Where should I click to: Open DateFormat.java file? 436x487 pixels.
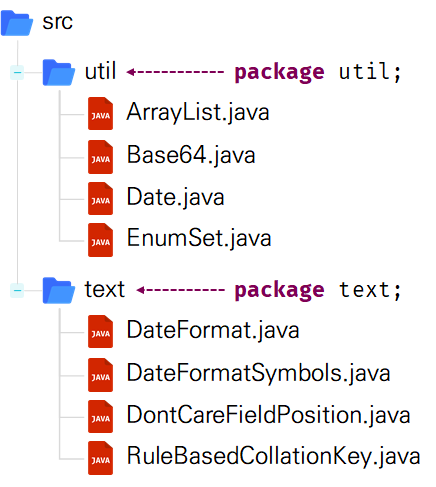pos(213,330)
